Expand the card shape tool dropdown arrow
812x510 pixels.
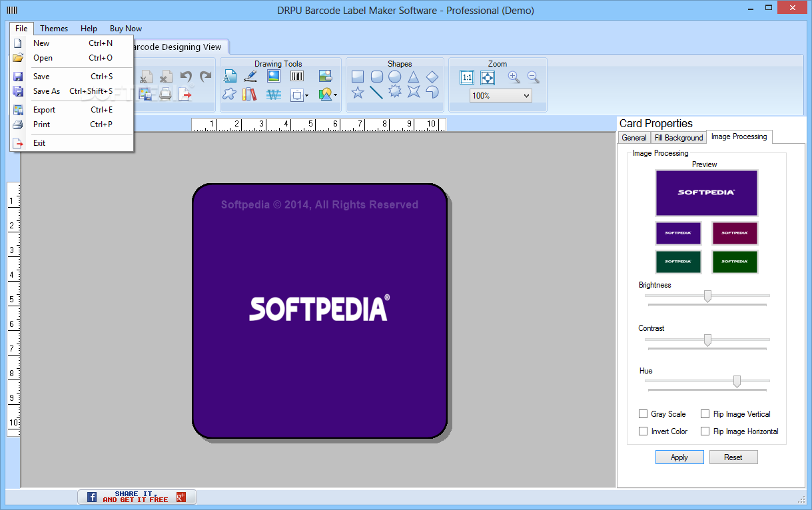pos(306,95)
